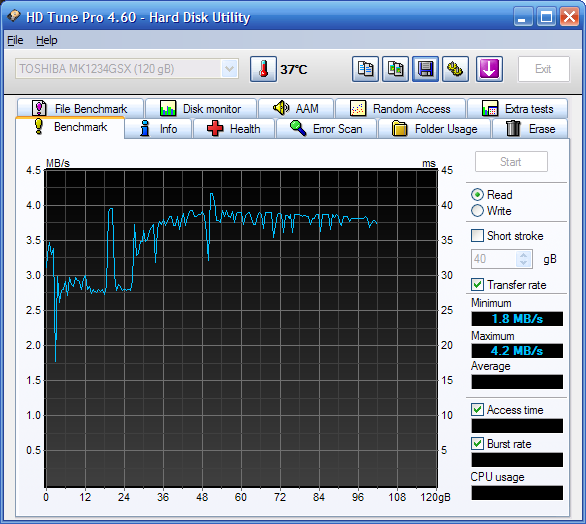Copy info to clipboard icon
Viewport: 586px width, 524px height.
pos(365,69)
